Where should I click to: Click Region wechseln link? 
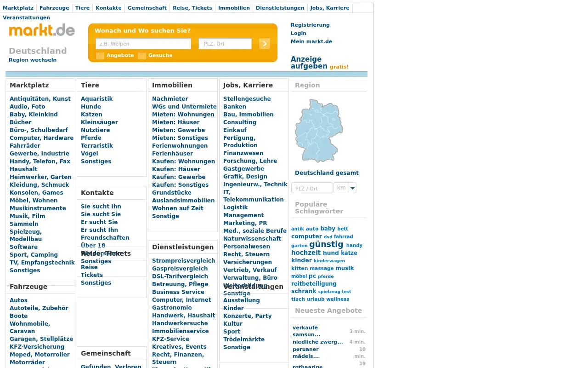click(33, 60)
